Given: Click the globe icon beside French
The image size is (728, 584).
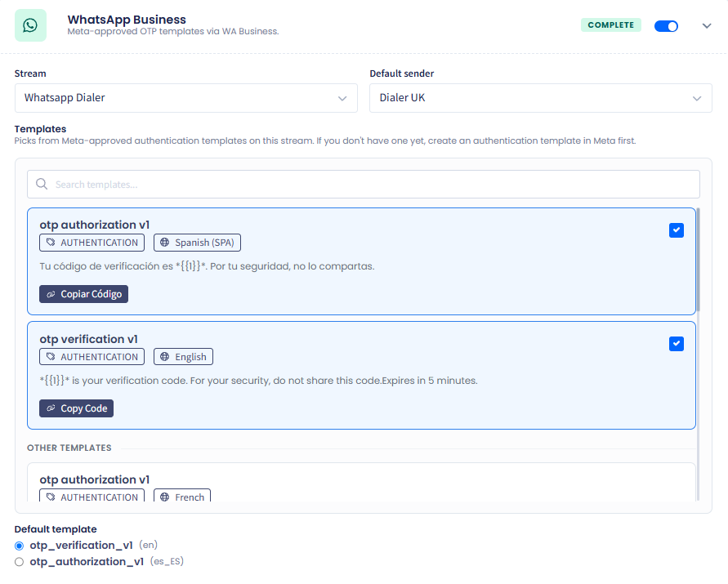Looking at the screenshot, I should pos(164,497).
